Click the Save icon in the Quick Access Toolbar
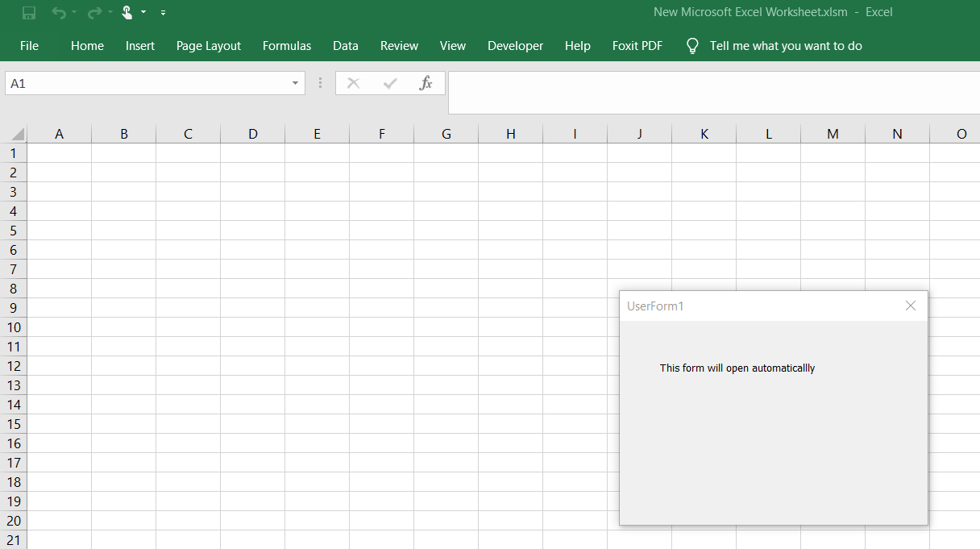This screenshot has height=549, width=980. pyautogui.click(x=29, y=13)
